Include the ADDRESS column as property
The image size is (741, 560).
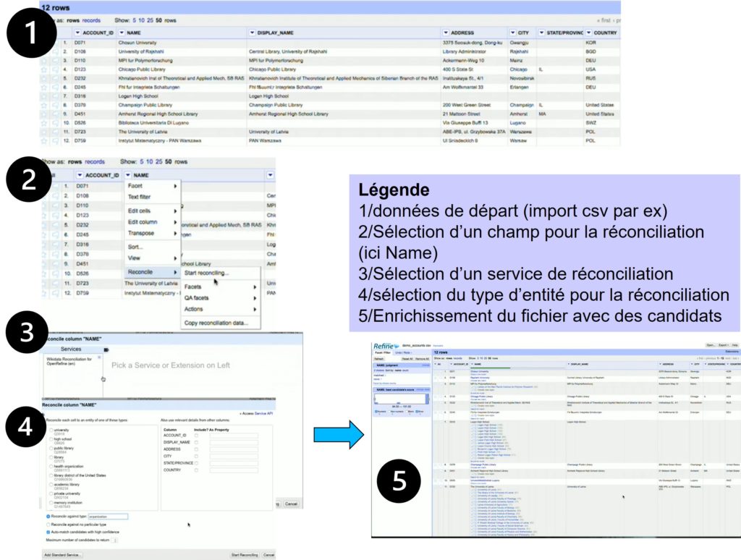point(196,449)
